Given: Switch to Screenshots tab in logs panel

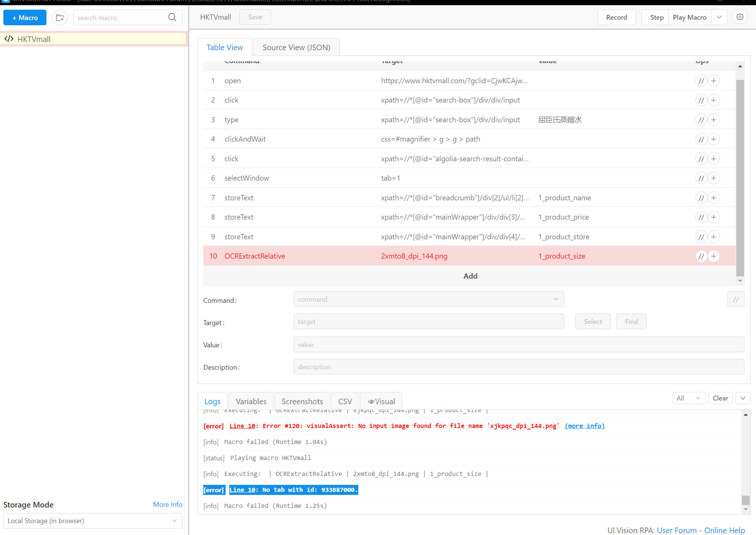Looking at the screenshot, I should [x=302, y=401].
